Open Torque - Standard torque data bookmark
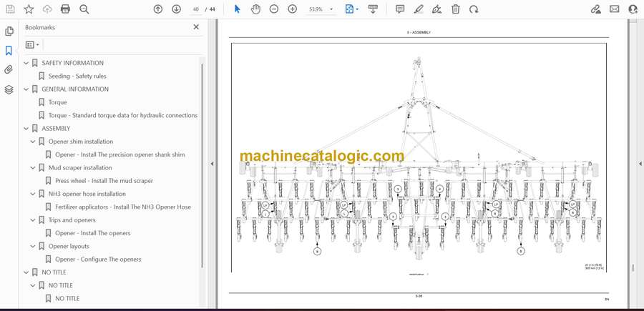This screenshot has width=644, height=311. (x=123, y=115)
